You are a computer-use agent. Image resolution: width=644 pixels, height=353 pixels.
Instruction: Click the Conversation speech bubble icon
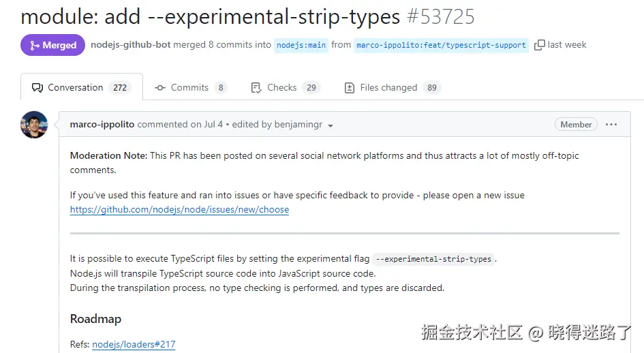[x=37, y=88]
